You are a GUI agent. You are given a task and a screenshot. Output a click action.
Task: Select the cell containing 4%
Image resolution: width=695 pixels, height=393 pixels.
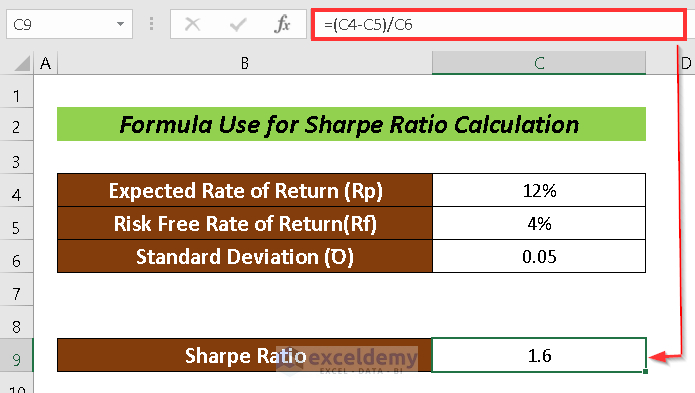[x=539, y=223]
